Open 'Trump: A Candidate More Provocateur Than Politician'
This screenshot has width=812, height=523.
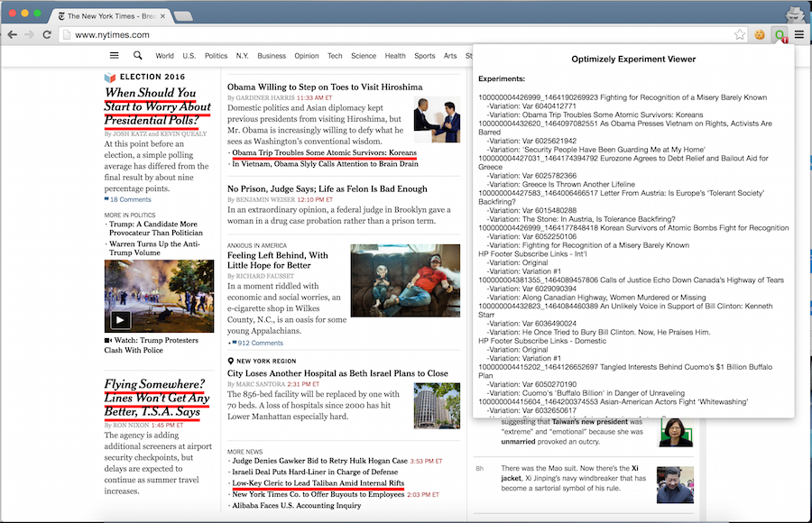point(155,228)
